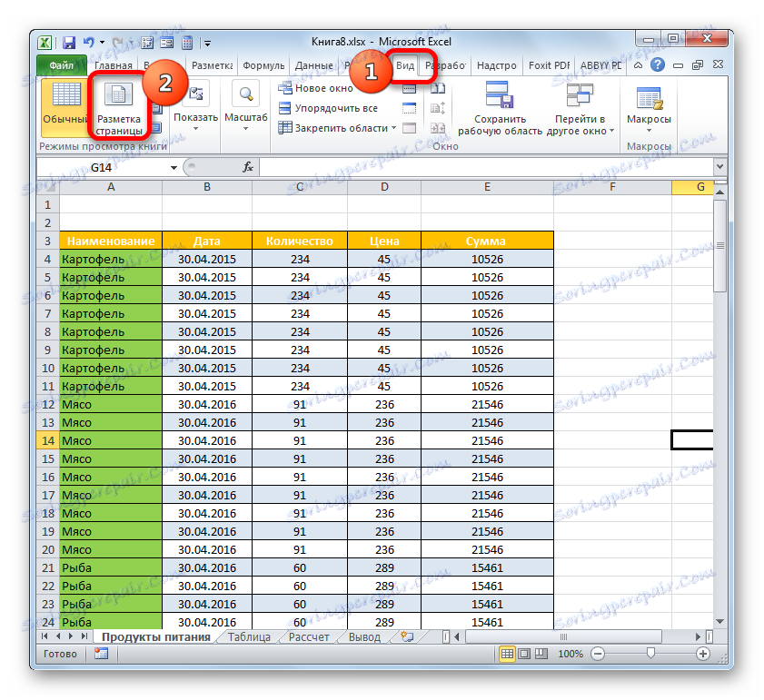
Task: Open the Надстройки add-ins tab
Action: point(497,65)
